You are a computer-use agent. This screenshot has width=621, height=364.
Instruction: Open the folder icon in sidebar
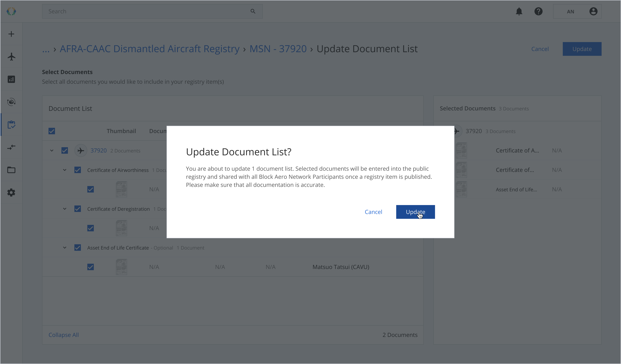11,170
